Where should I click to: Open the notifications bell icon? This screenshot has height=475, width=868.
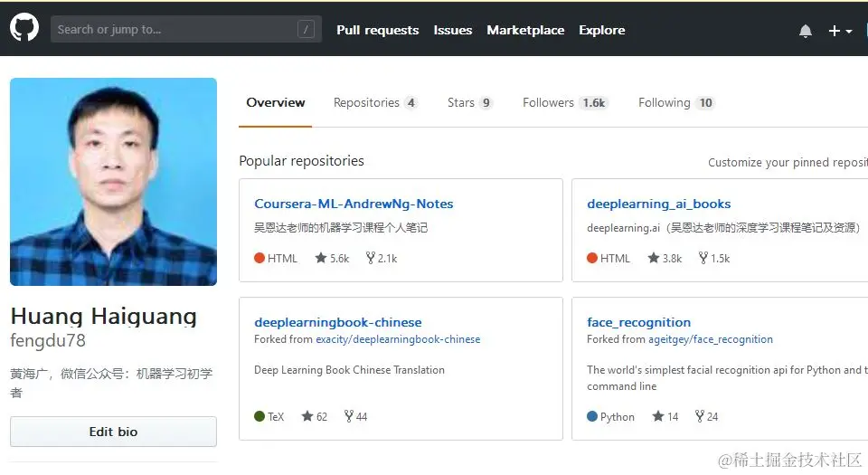pos(806,31)
